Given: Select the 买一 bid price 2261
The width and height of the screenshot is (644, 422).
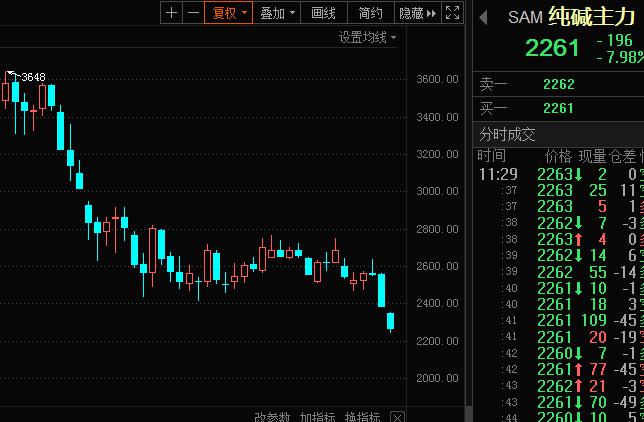Looking at the screenshot, I should (x=558, y=108).
